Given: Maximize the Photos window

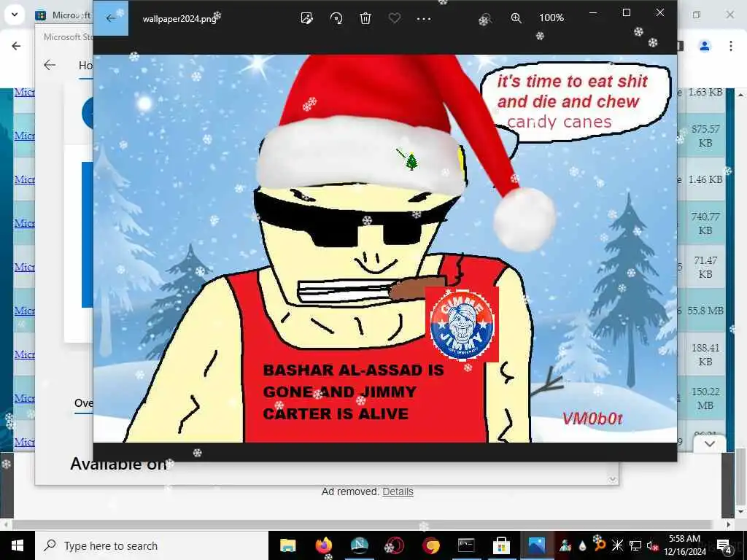Looking at the screenshot, I should coord(627,13).
